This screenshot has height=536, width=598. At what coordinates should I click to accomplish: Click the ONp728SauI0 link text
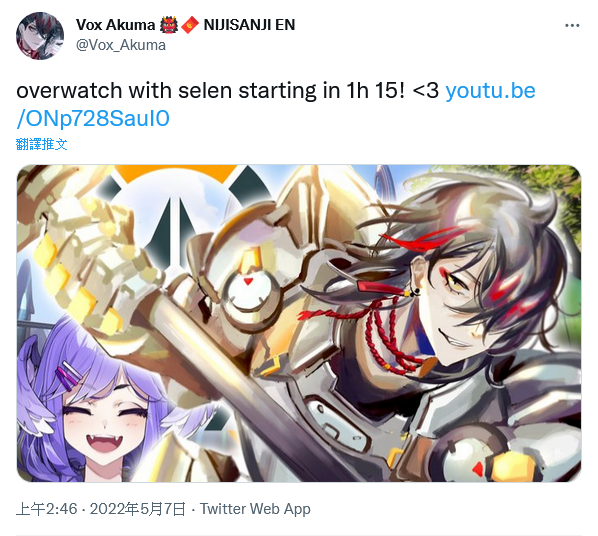pyautogui.click(x=93, y=119)
